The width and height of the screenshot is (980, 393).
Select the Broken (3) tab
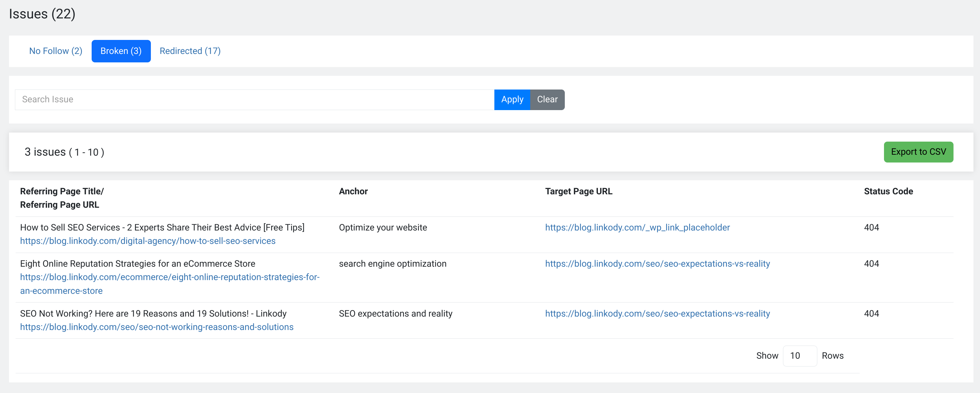pos(121,51)
